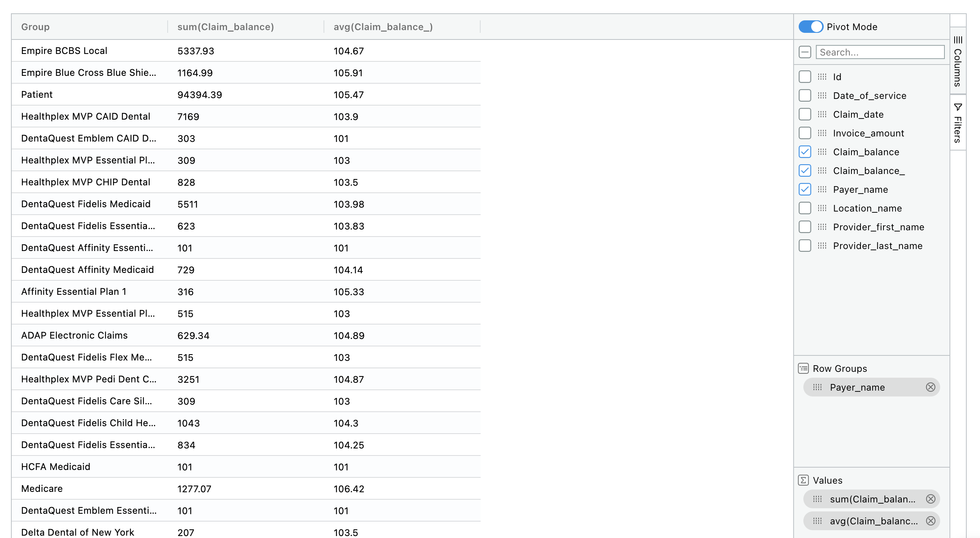Enable the Location_name column checkbox
980x538 pixels.
pyautogui.click(x=805, y=208)
